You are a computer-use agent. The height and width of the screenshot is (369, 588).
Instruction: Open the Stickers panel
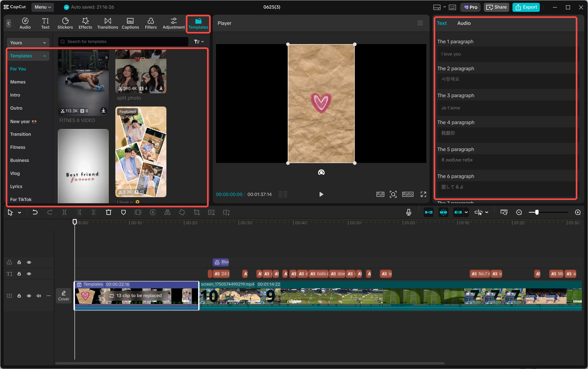(x=65, y=23)
